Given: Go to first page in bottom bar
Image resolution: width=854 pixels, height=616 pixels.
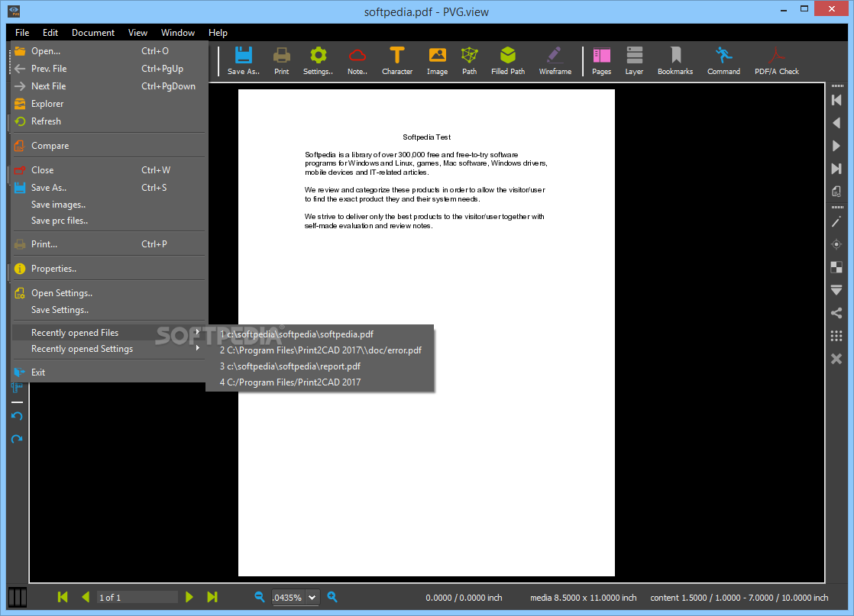Looking at the screenshot, I should pos(63,597).
